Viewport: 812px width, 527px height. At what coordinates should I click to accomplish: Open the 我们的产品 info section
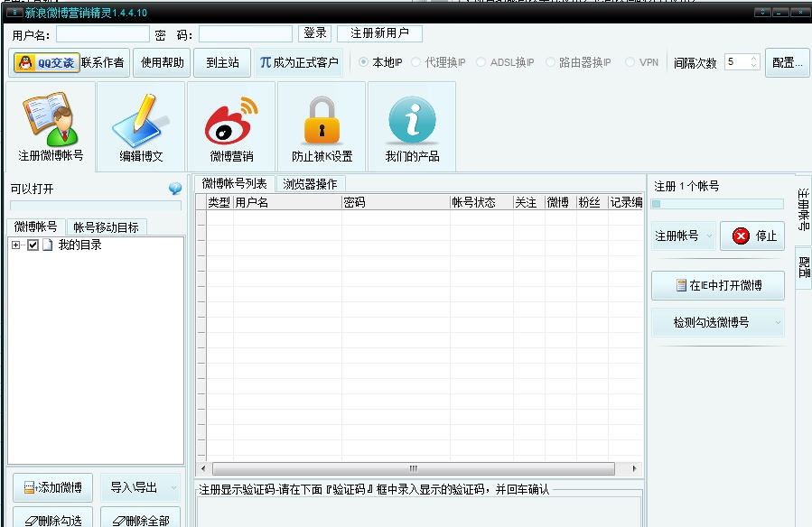click(x=412, y=126)
